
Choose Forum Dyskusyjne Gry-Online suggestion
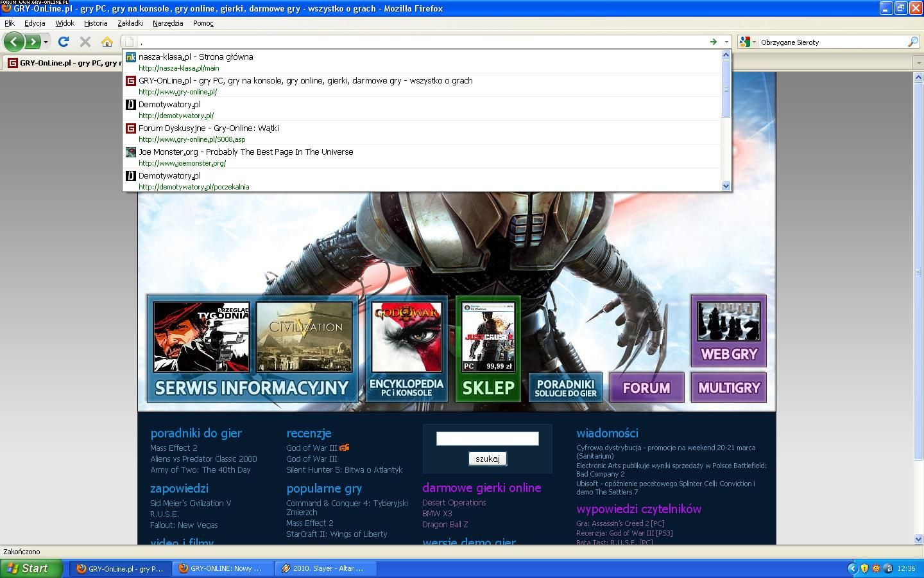click(x=422, y=133)
